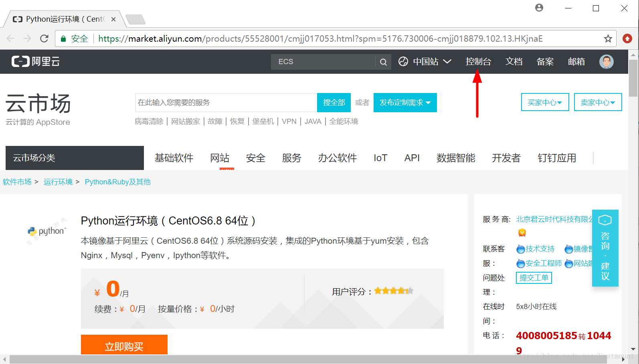Screen dimensions: 639x364
Task: Click the 云市场 title logo
Action: coord(38,103)
